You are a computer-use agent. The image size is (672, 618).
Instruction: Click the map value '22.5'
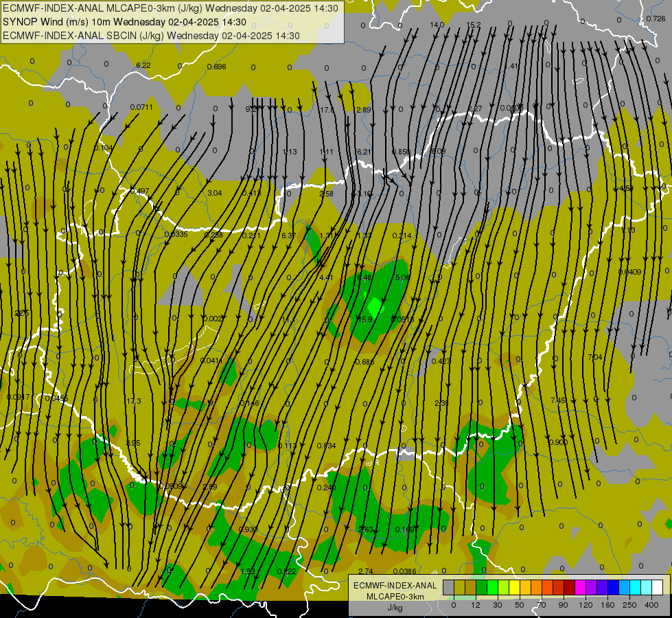[22, 313]
